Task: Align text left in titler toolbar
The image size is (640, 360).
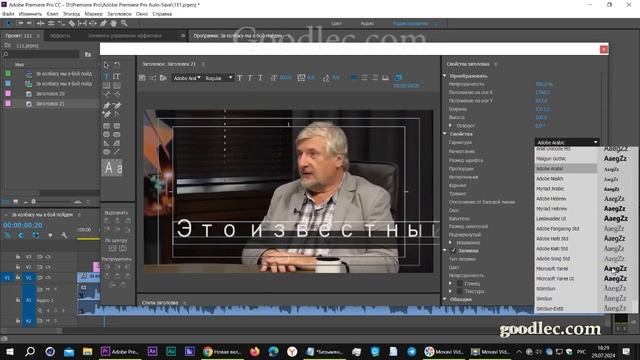Action: click(354, 78)
